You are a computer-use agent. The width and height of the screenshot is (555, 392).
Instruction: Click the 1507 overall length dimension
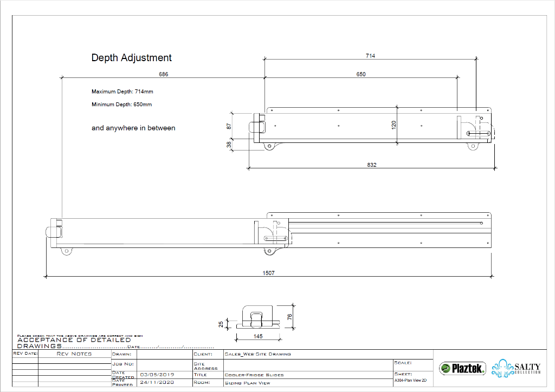(268, 273)
